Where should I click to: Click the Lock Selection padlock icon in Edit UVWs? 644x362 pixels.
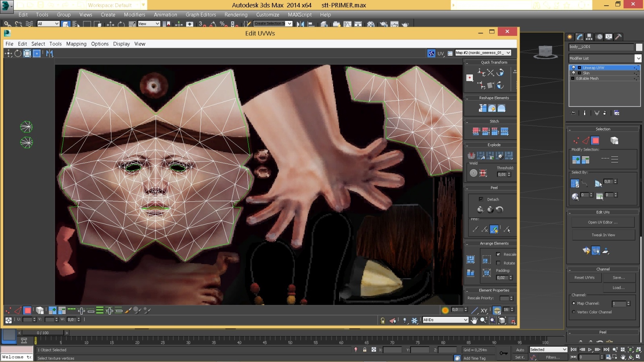[x=383, y=321]
